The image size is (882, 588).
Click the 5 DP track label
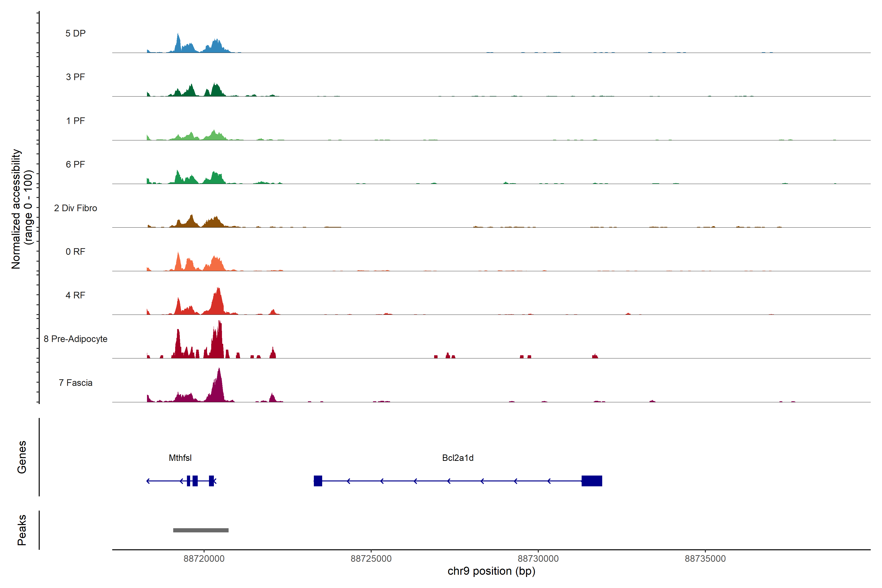point(75,33)
